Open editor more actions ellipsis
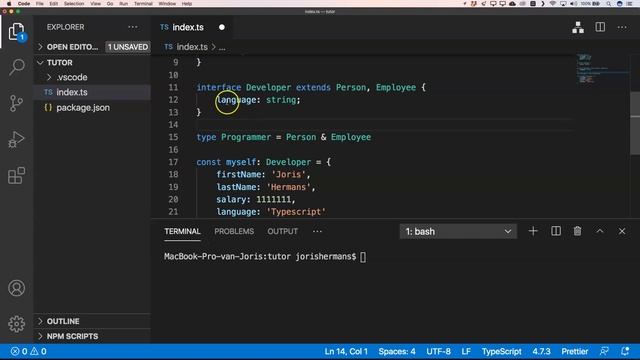The width and height of the screenshot is (640, 360). 622,27
